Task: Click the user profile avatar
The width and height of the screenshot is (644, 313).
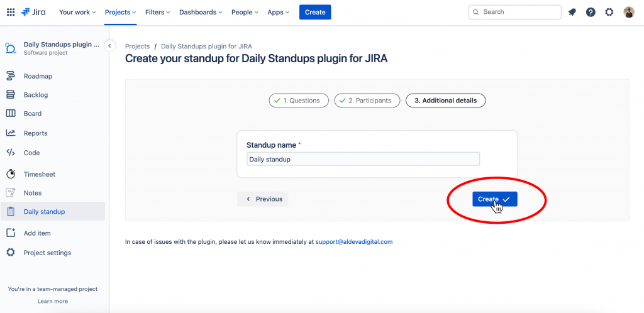Action: (629, 13)
